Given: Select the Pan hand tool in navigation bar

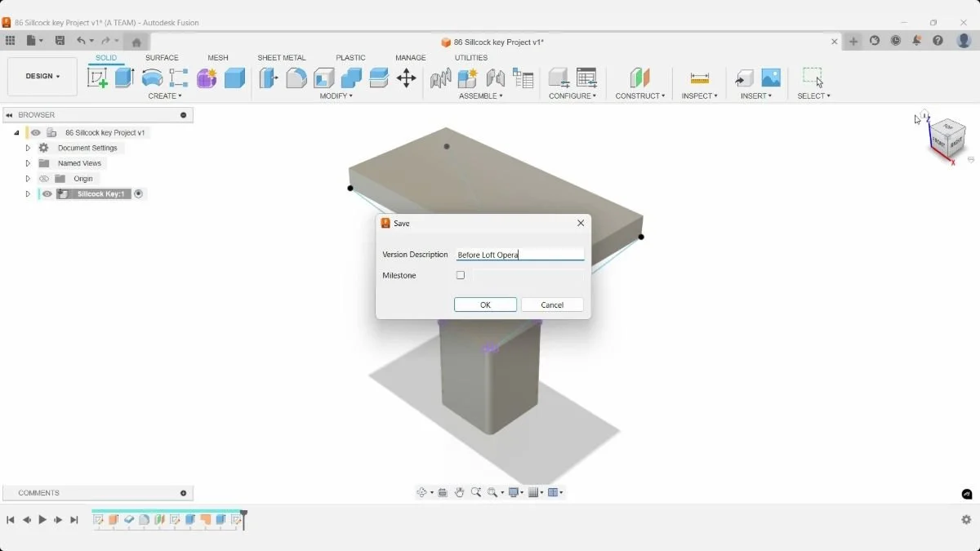Looking at the screenshot, I should pyautogui.click(x=459, y=492).
